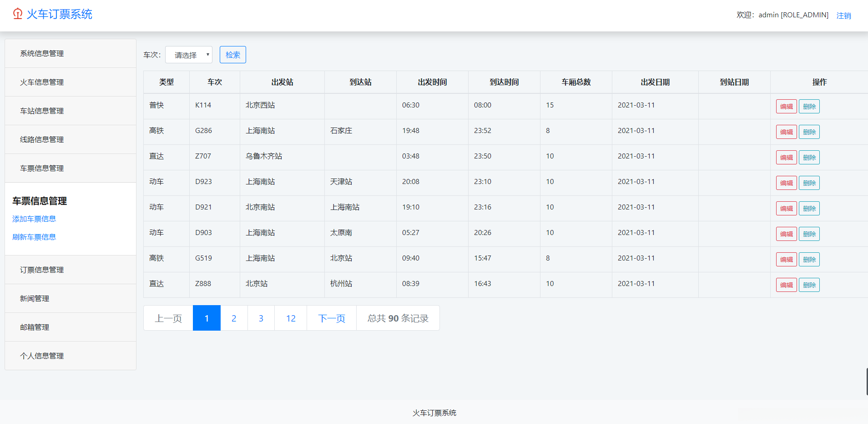
Task: Open 订票信息管理 in sidebar
Action: tap(42, 270)
